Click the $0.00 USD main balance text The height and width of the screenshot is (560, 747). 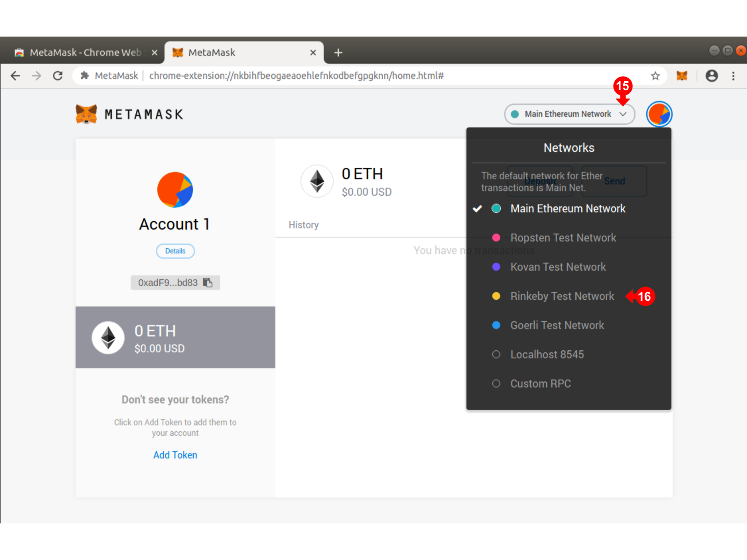pos(367,192)
